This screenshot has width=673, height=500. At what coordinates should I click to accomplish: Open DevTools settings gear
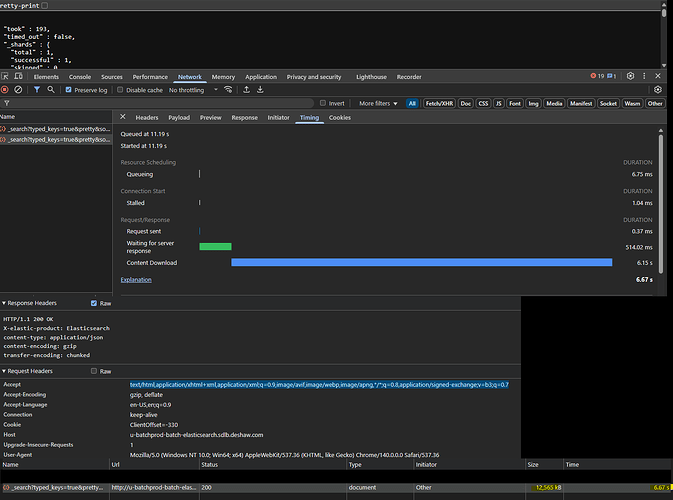point(630,76)
